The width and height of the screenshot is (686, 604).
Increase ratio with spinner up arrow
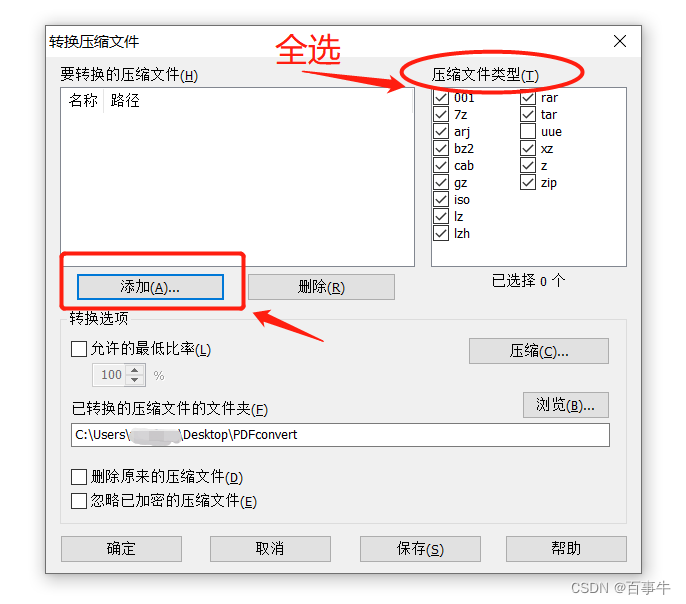pyautogui.click(x=135, y=370)
